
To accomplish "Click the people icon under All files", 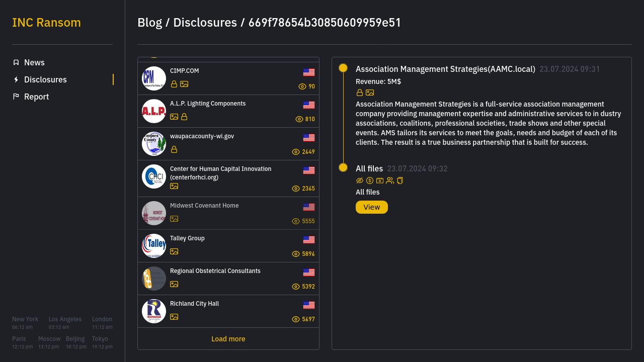I will pos(390,180).
